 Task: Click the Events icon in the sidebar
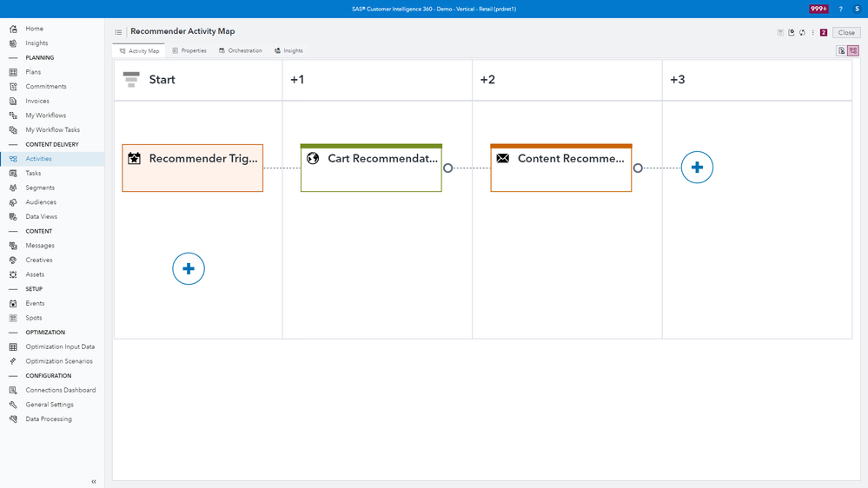point(13,303)
